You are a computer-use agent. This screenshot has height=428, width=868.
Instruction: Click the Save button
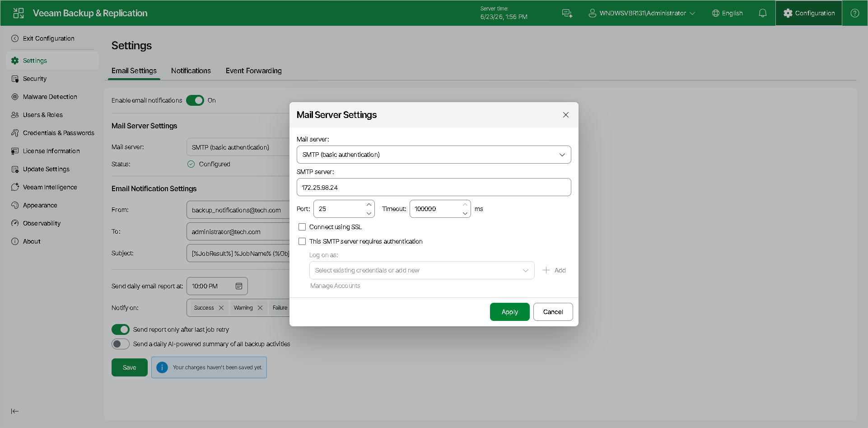click(130, 367)
